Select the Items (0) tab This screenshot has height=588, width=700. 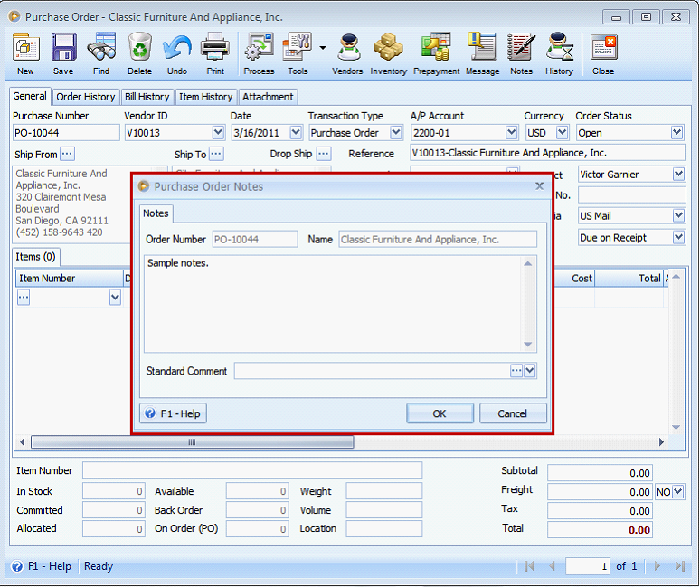tap(35, 257)
